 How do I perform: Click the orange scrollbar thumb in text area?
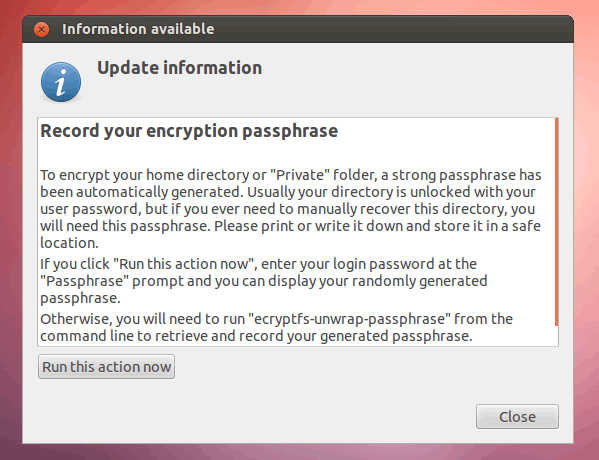pos(557,222)
